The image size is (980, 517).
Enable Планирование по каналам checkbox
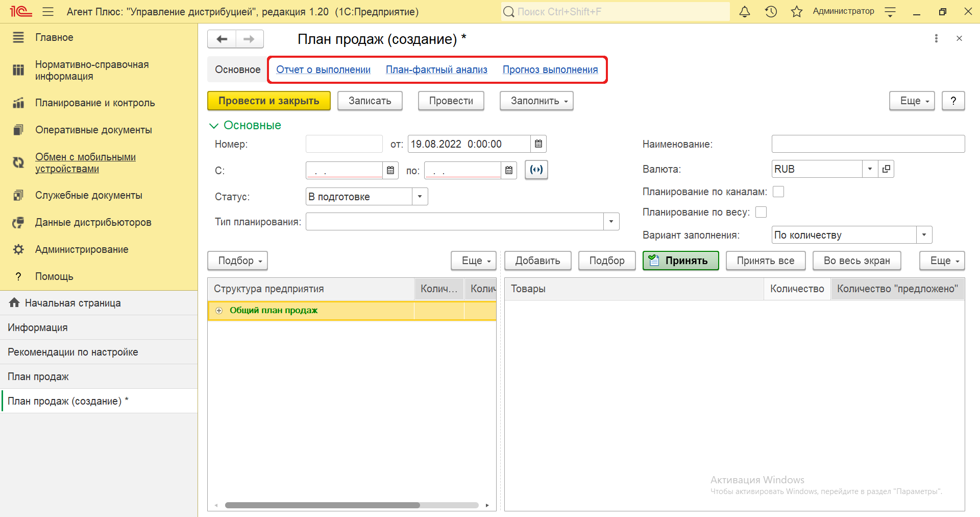778,192
